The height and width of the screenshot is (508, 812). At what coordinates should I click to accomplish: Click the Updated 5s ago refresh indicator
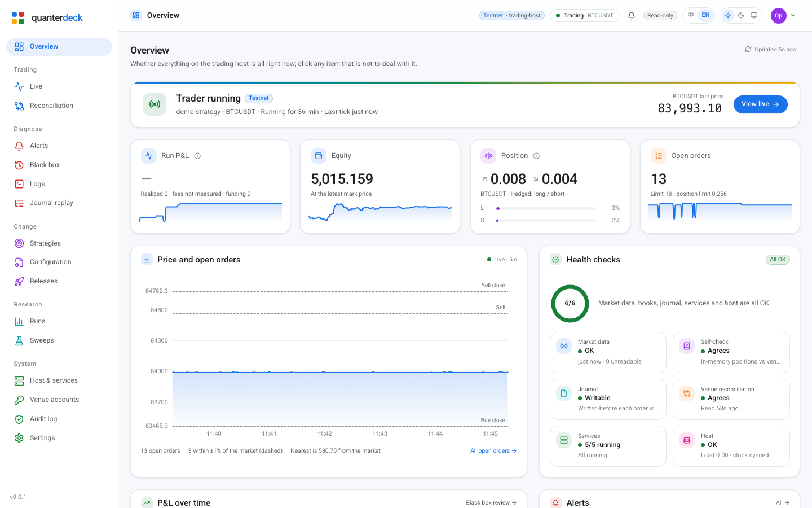coord(770,50)
